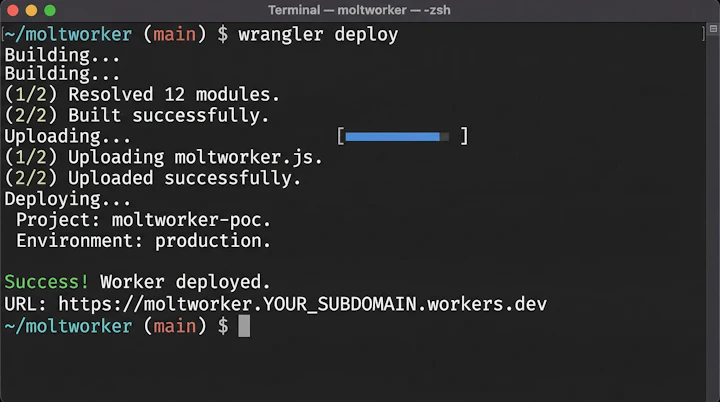Click the first 'Building...' output line

[x=62, y=55]
